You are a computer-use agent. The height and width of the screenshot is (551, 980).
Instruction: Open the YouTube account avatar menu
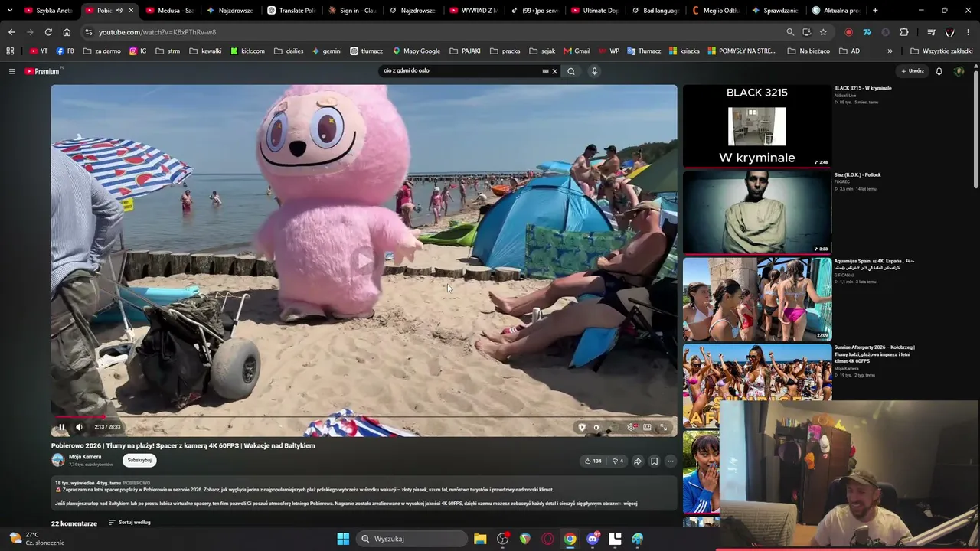pyautogui.click(x=959, y=71)
